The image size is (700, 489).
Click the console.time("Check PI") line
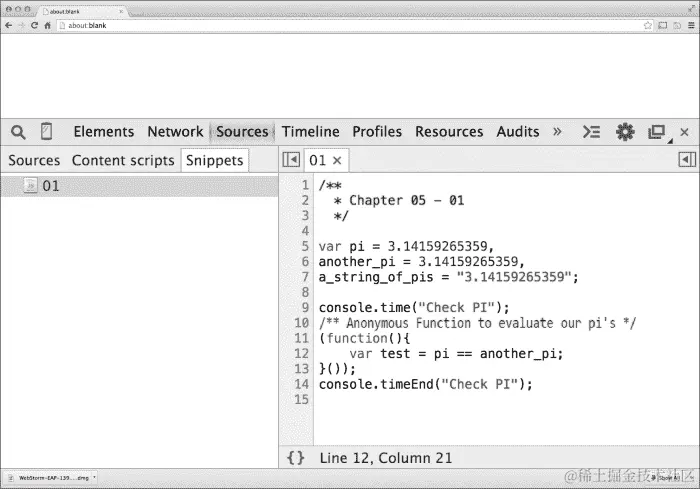(x=414, y=308)
